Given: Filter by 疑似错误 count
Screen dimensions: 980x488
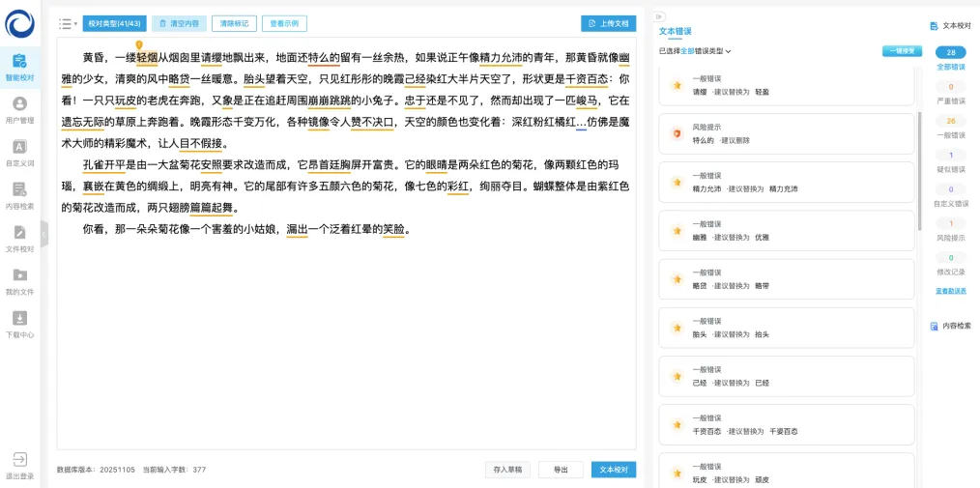Looking at the screenshot, I should pyautogui.click(x=951, y=161).
